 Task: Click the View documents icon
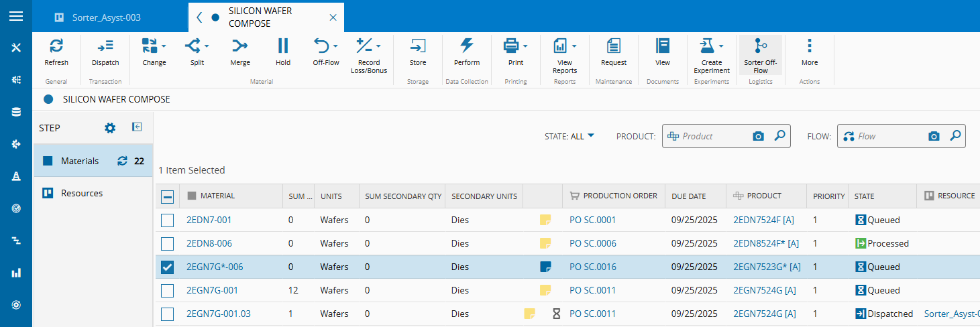(663, 46)
